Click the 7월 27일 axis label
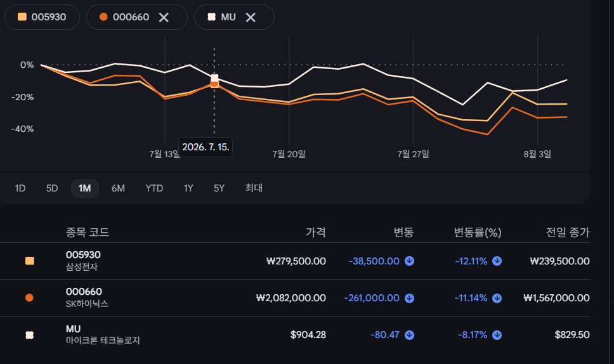Viewport: 614px width, 364px height. (413, 154)
